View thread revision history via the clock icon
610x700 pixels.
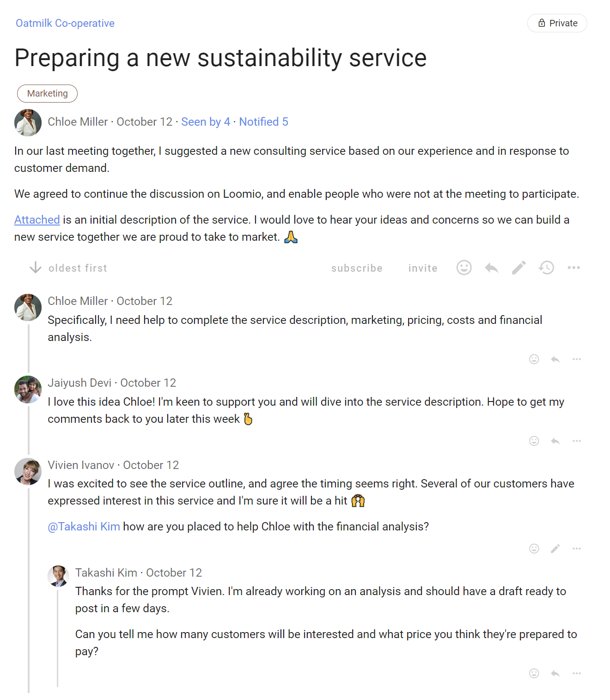click(546, 268)
